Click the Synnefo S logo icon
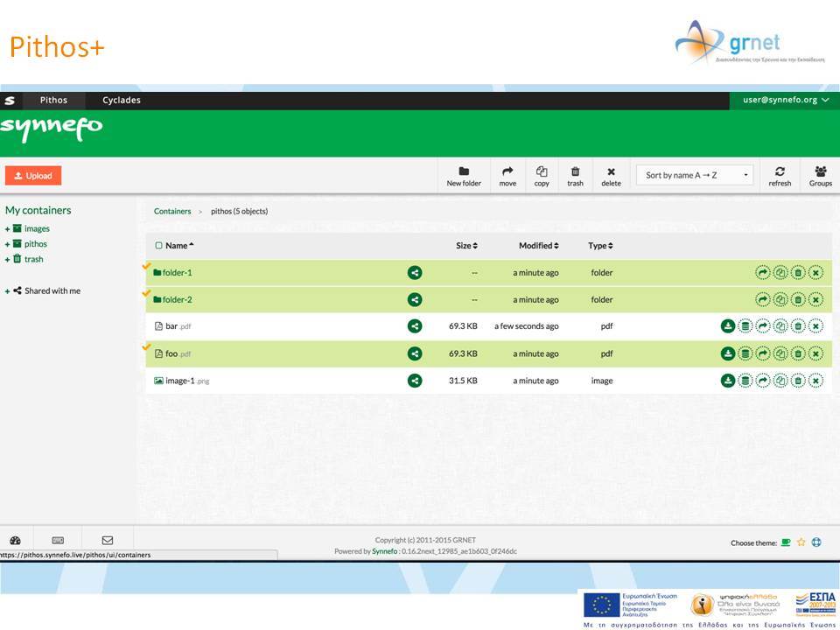This screenshot has height=630, width=840. coord(10,100)
